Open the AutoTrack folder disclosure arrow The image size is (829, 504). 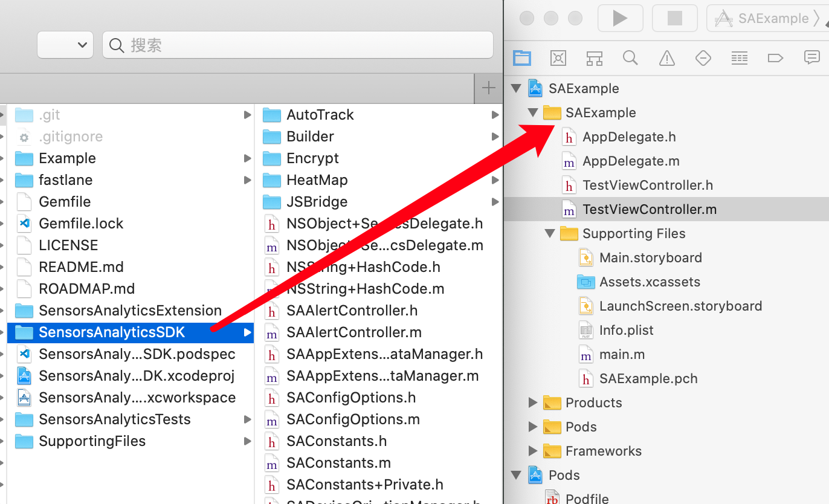(495, 114)
